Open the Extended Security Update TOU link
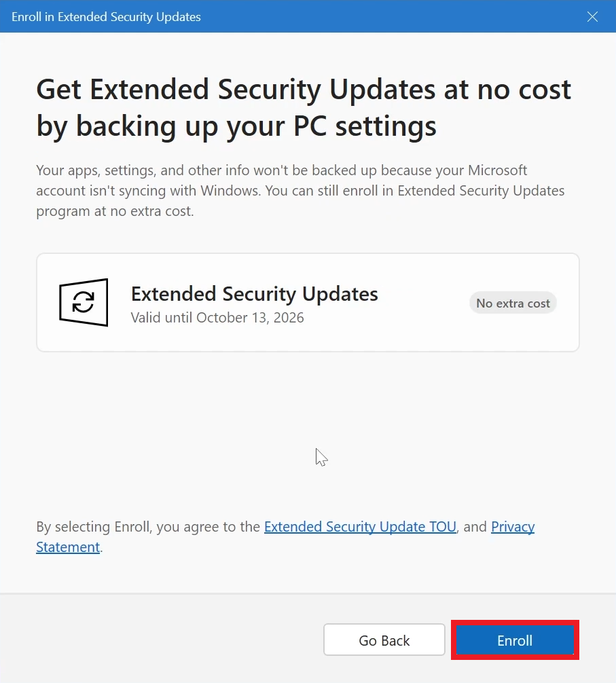 360,527
